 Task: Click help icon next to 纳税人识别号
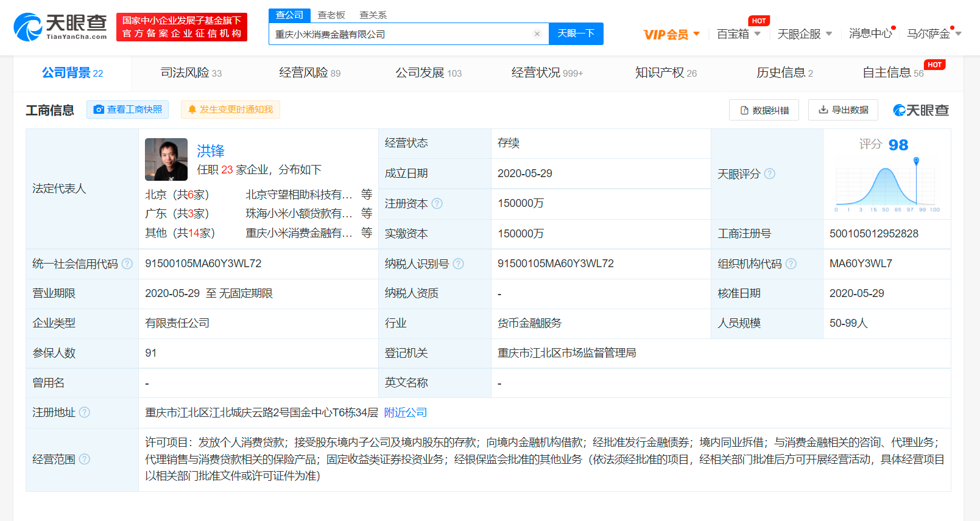click(x=458, y=264)
